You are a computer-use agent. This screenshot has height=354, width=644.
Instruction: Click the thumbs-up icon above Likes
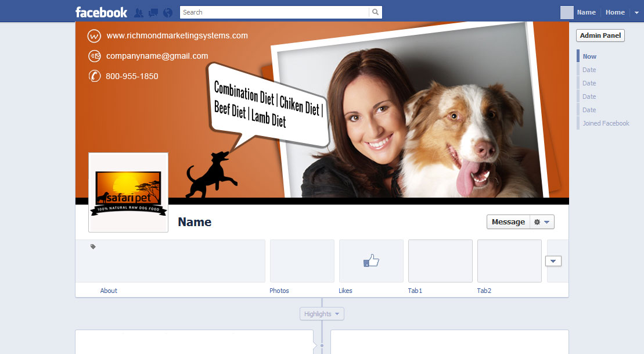point(371,260)
